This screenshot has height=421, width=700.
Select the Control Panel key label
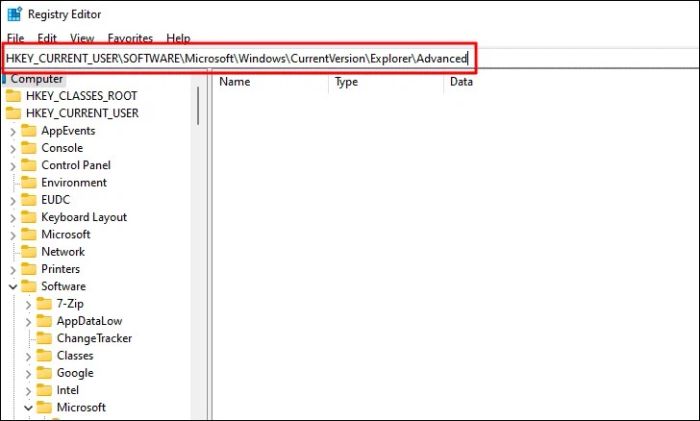coord(76,165)
